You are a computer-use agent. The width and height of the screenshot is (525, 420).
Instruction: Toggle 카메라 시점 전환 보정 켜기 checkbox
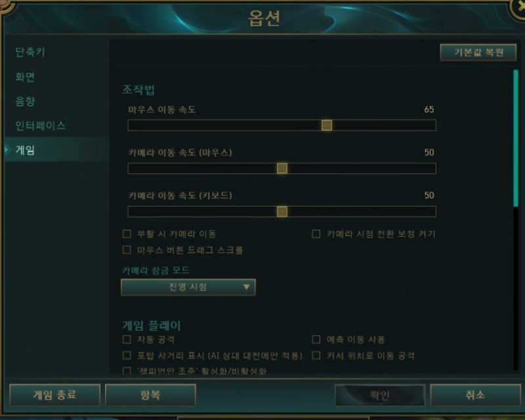pyautogui.click(x=316, y=234)
